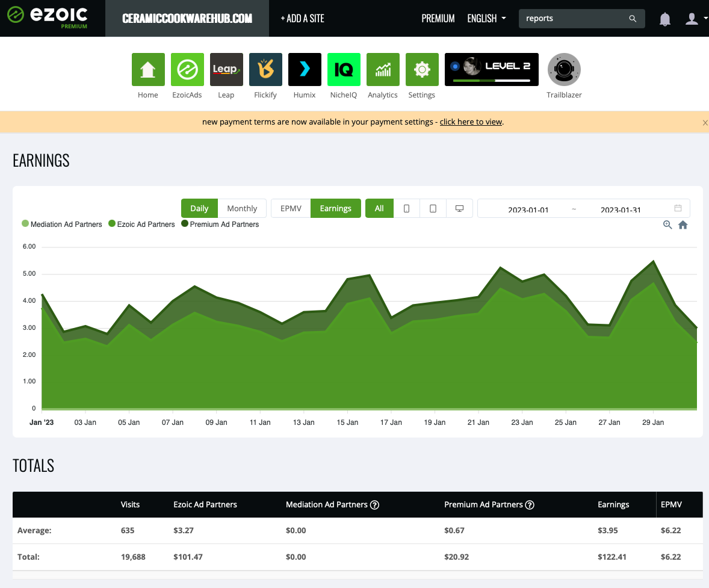Filter chart by tablet device icon
709x588 pixels.
433,208
